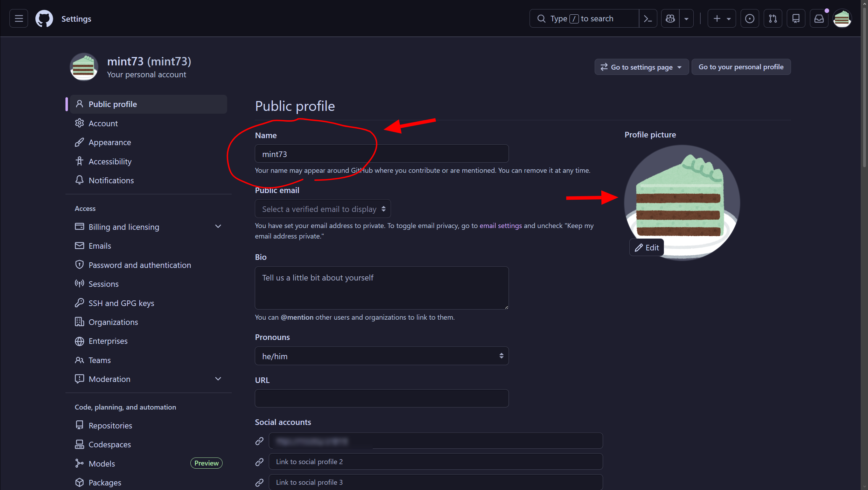Image resolution: width=868 pixels, height=490 pixels.
Task: Click the Settings title in header
Action: pyautogui.click(x=76, y=19)
